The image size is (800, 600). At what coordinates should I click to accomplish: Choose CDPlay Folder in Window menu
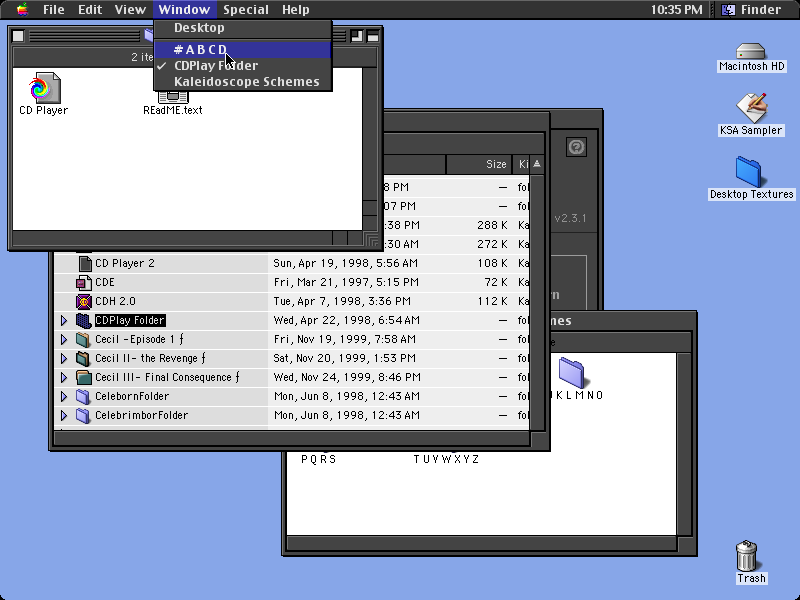tap(243, 66)
